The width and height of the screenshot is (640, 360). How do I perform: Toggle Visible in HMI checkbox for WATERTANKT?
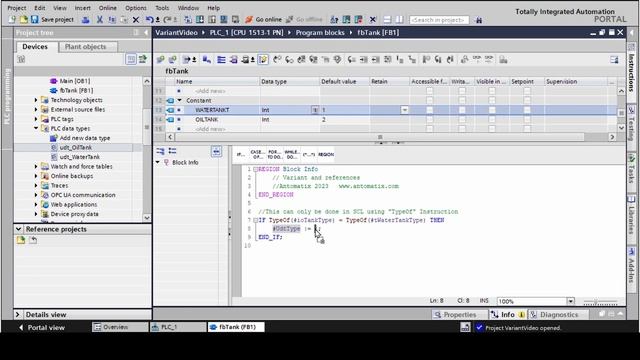[x=492, y=110]
